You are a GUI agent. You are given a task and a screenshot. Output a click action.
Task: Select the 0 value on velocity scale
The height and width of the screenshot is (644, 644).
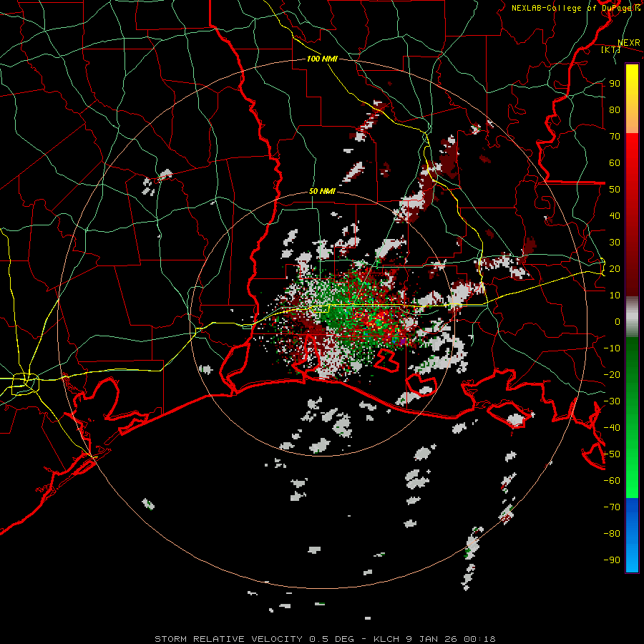click(x=618, y=322)
